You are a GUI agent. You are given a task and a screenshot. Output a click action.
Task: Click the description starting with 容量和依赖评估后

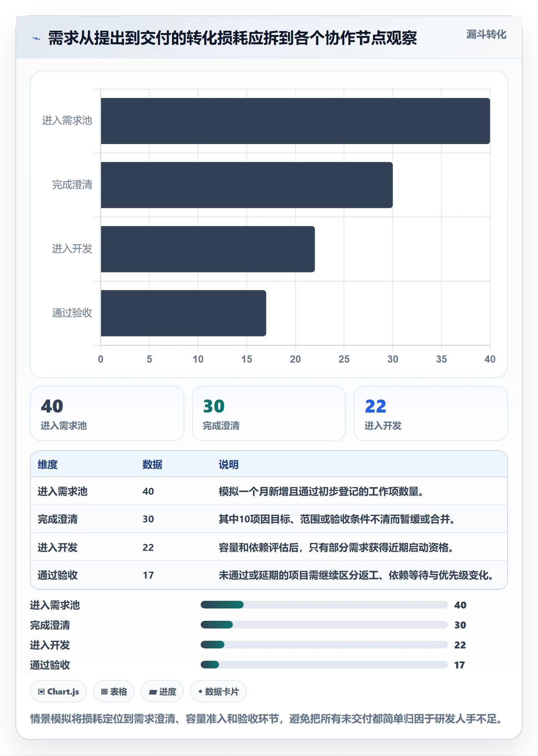pyautogui.click(x=337, y=547)
